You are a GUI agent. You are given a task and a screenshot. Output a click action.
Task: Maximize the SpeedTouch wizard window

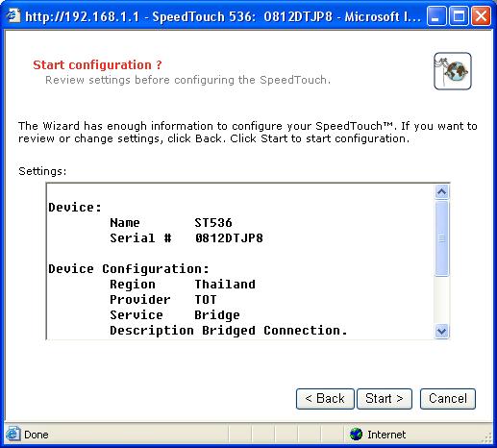point(459,16)
